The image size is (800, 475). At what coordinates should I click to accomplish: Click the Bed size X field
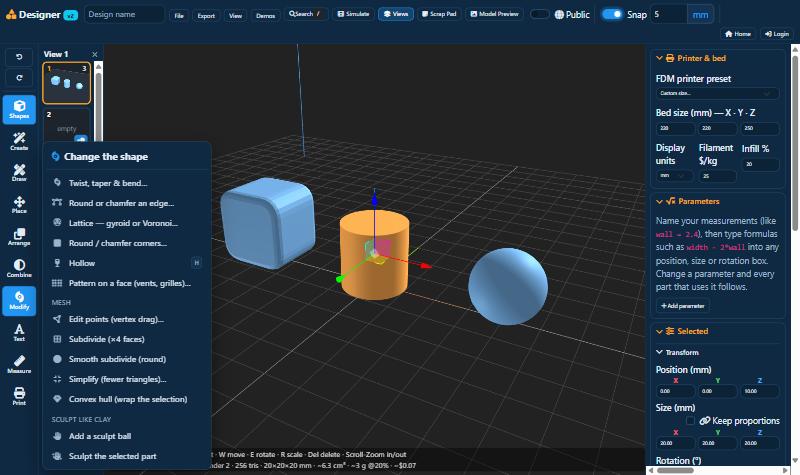pyautogui.click(x=675, y=128)
